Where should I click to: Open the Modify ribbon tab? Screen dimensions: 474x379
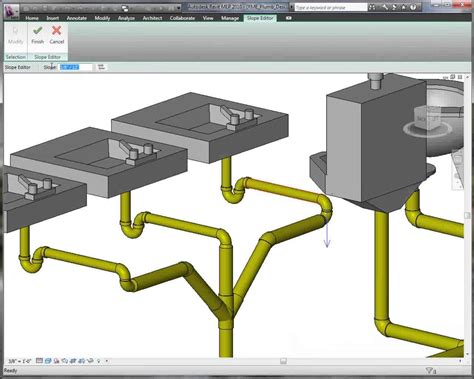click(x=102, y=18)
